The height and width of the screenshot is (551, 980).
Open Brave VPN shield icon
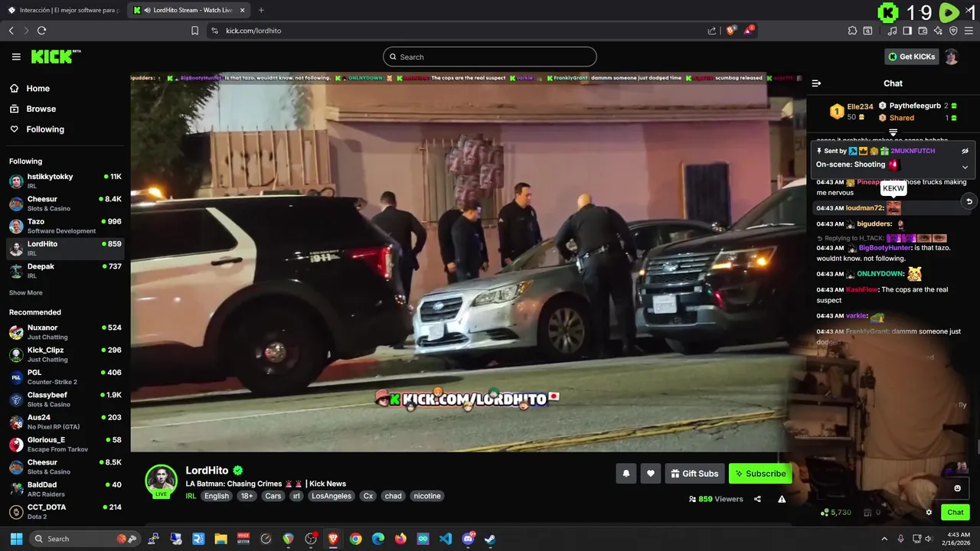(x=953, y=31)
